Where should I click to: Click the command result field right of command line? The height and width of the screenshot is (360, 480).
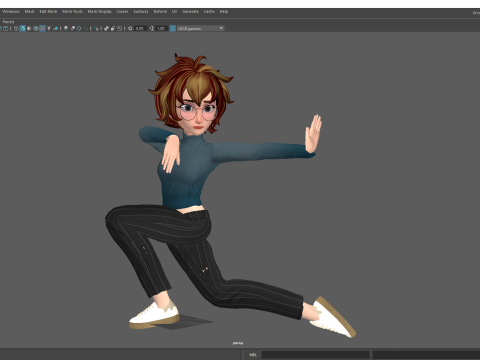pos(426,355)
